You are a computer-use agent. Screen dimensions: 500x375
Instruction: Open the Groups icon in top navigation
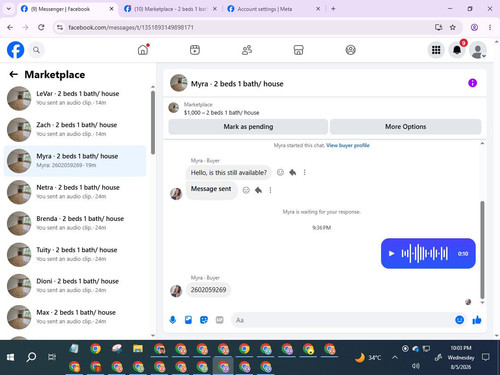coord(350,50)
